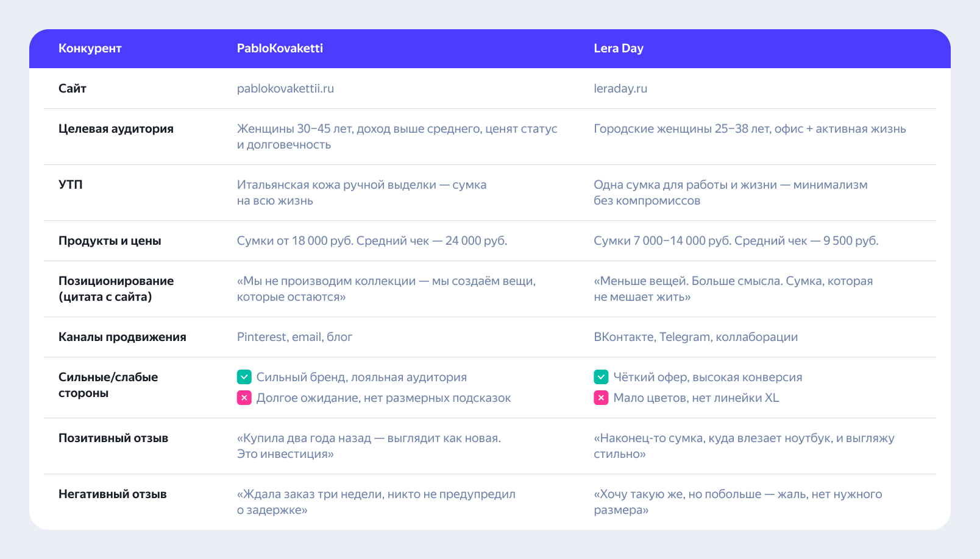Select the "ВКонтакте, Telegram, коллаборации" cell
980x559 pixels.
(696, 337)
